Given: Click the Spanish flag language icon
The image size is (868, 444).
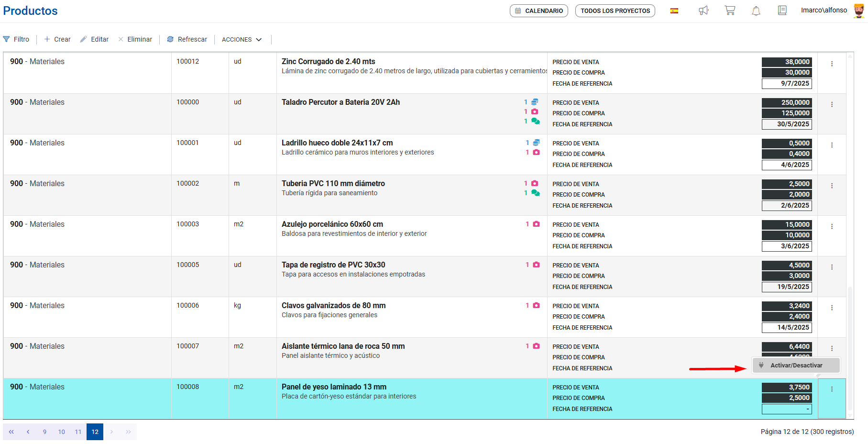Looking at the screenshot, I should 674,11.
